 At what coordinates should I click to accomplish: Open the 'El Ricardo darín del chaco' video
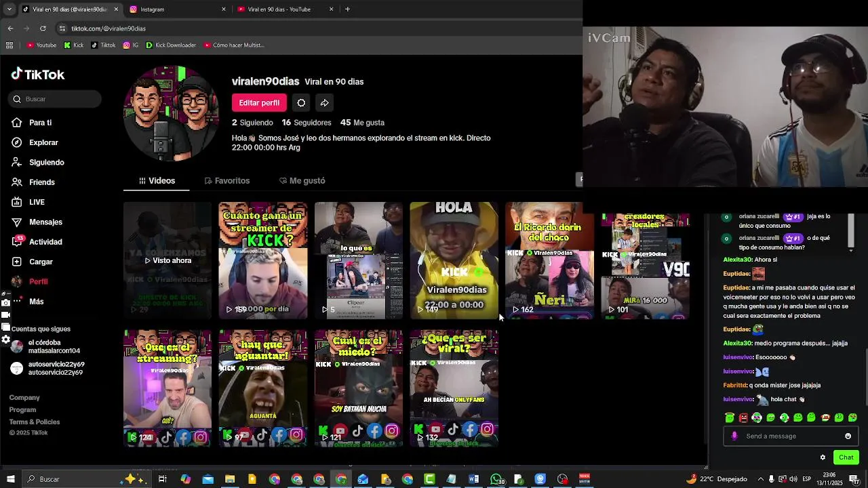click(x=549, y=260)
